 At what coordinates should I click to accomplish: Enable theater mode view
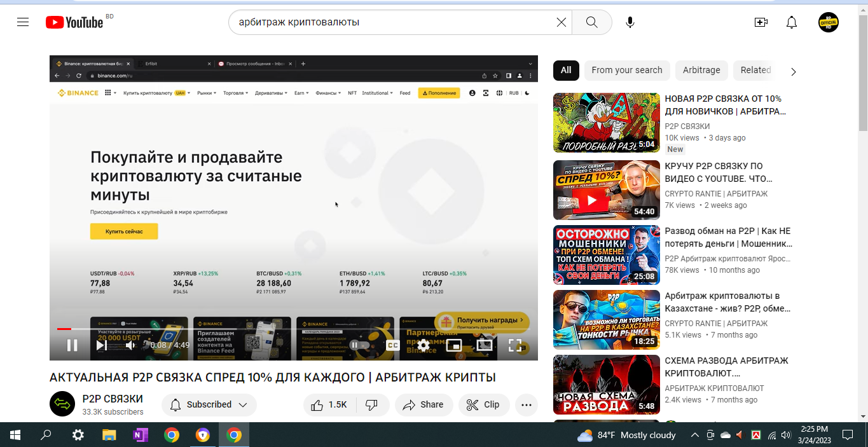pos(485,345)
